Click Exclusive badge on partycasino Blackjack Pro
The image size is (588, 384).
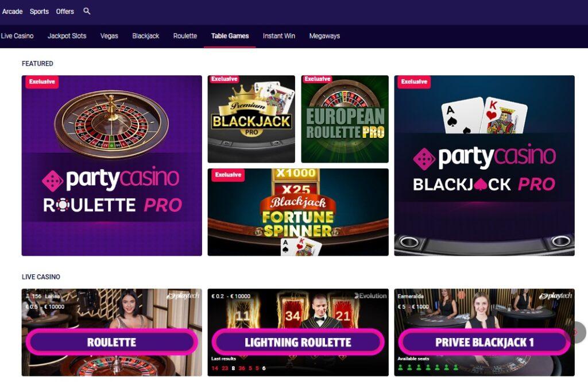(x=414, y=82)
